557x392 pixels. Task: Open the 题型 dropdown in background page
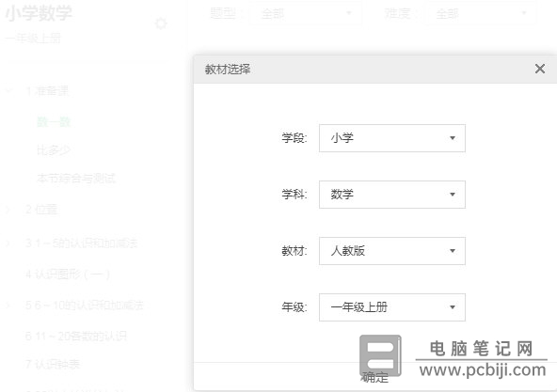[x=305, y=14]
